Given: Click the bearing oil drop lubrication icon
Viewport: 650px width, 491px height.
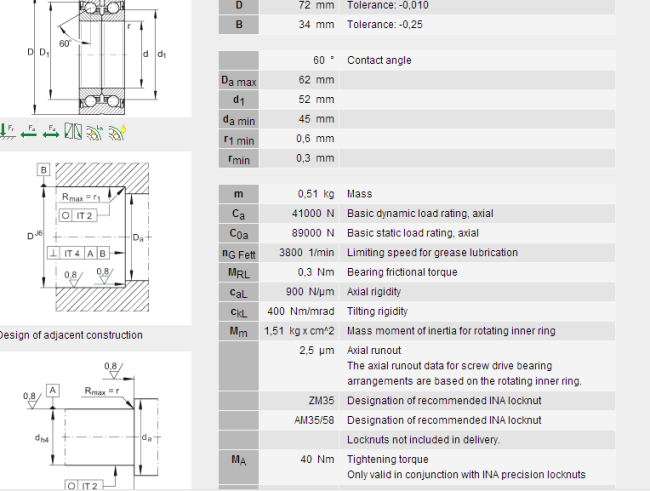Looking at the screenshot, I should 116,130.
